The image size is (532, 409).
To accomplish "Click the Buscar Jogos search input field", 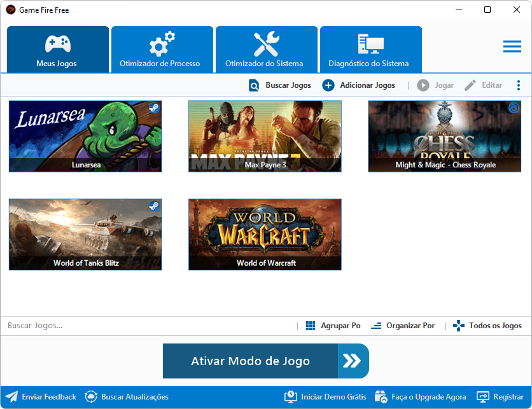I will [x=146, y=326].
